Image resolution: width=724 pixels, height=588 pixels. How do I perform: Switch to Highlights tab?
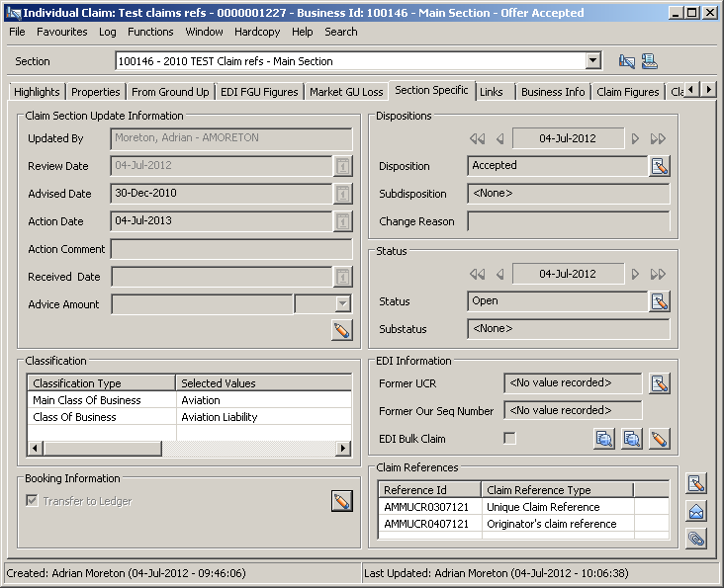(x=37, y=92)
